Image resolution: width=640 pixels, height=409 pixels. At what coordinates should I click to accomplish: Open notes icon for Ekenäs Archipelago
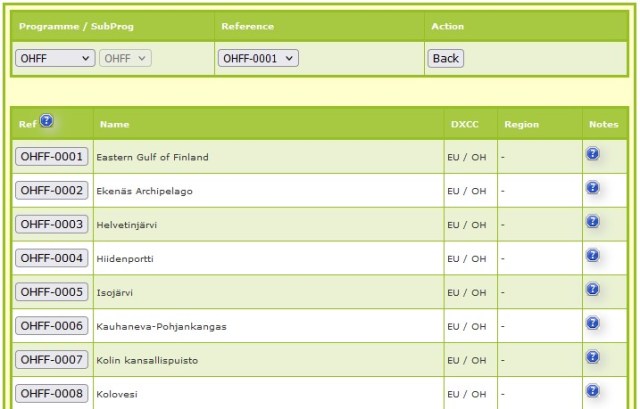tap(592, 187)
